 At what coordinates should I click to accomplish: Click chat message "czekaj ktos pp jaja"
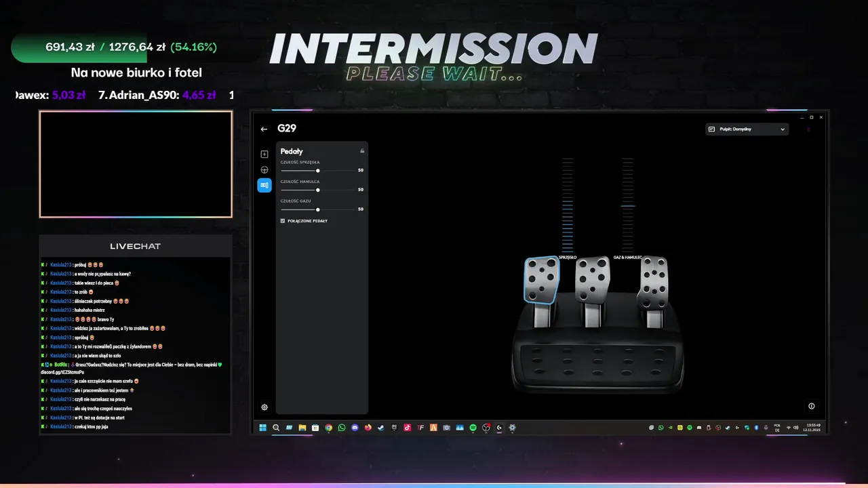(92, 426)
